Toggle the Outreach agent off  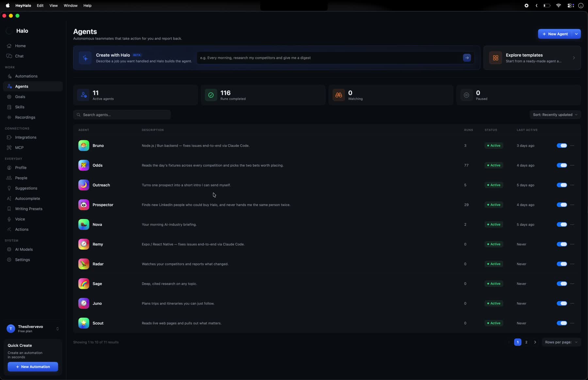click(562, 185)
